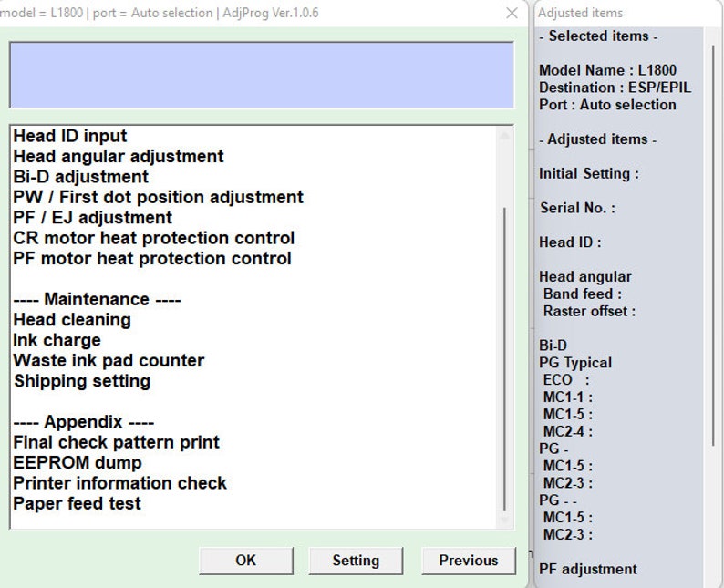
Task: Click the OK button
Action: coord(246,561)
